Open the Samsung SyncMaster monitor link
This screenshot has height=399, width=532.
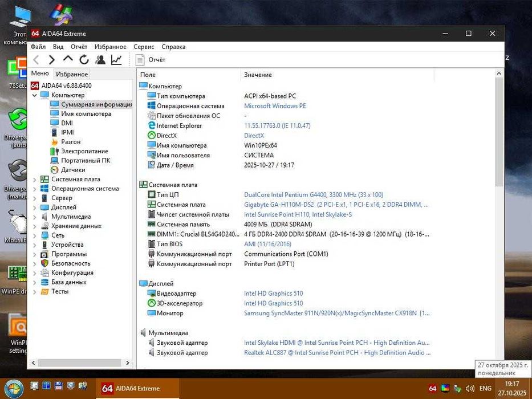click(336, 313)
